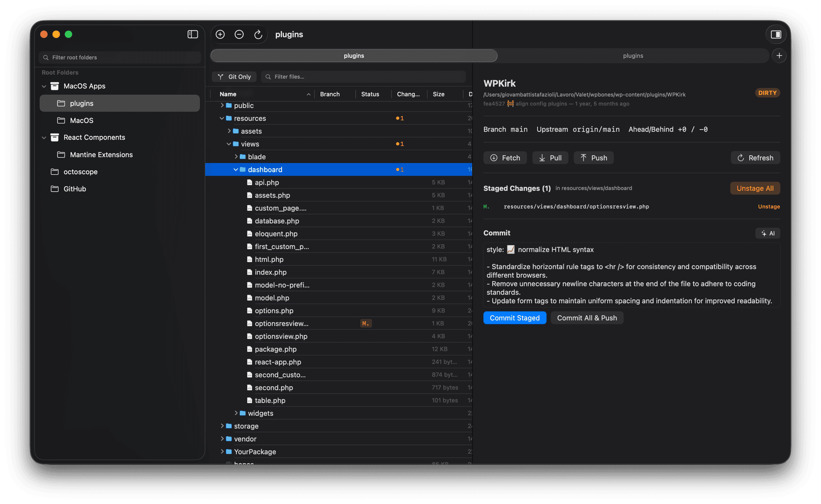The width and height of the screenshot is (821, 504).
Task: Click the DIRTY status badge
Action: click(x=767, y=93)
